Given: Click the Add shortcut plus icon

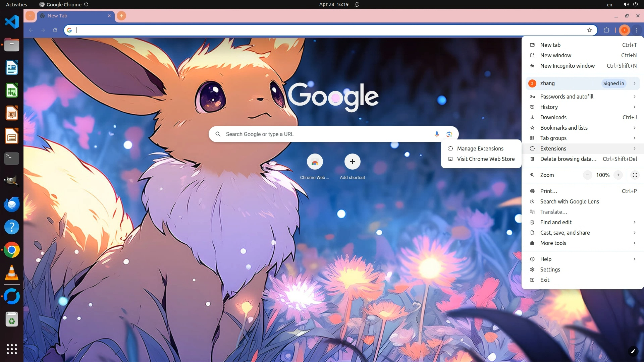Looking at the screenshot, I should (x=352, y=162).
